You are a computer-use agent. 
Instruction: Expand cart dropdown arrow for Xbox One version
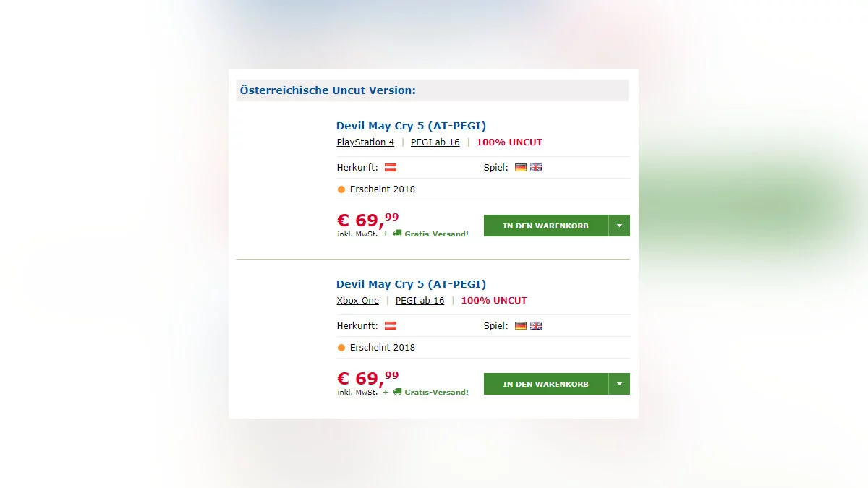coord(619,384)
